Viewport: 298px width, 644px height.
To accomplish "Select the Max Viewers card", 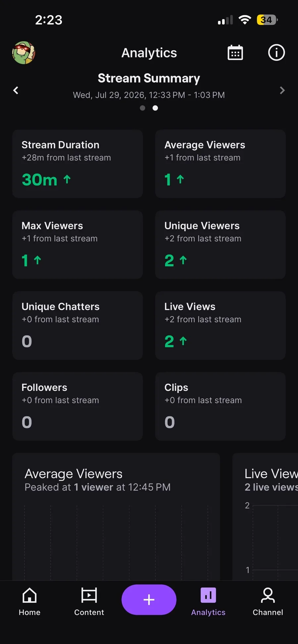I will [77, 244].
